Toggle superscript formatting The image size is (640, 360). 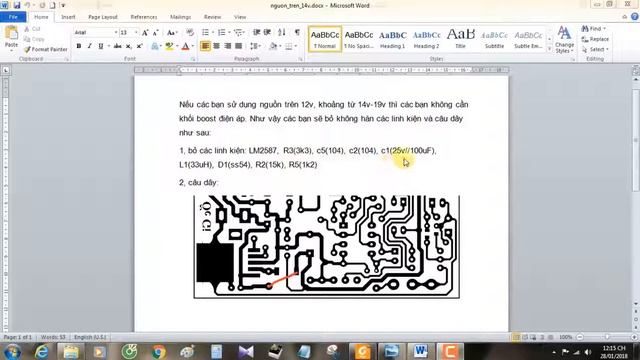[139, 46]
